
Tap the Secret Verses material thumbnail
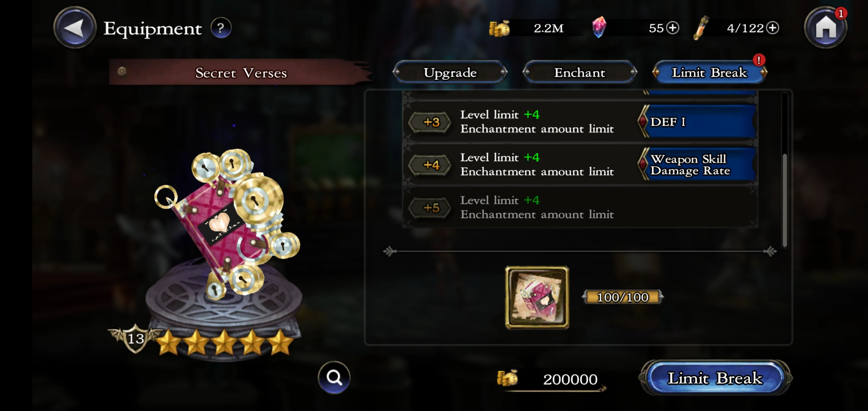[537, 297]
